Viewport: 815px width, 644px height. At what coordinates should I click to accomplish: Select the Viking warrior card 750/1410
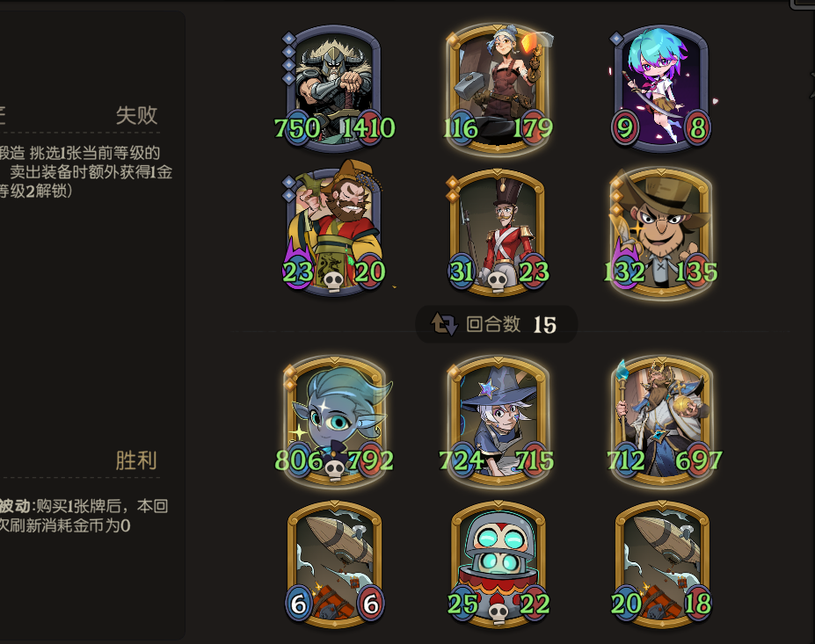(x=334, y=88)
